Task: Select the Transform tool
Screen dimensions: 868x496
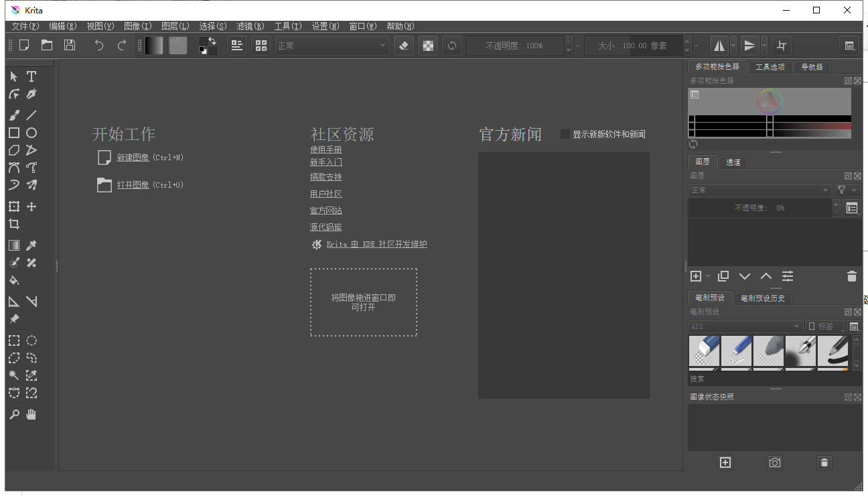Action: click(x=14, y=206)
